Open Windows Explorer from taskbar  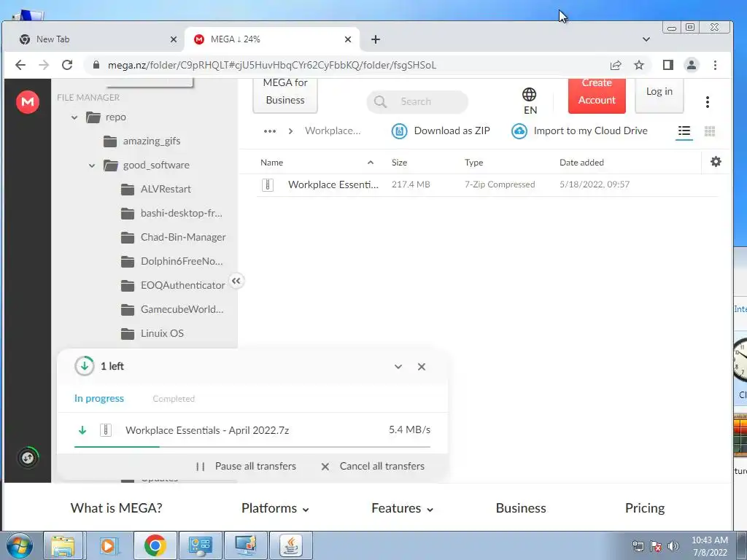[x=63, y=545]
